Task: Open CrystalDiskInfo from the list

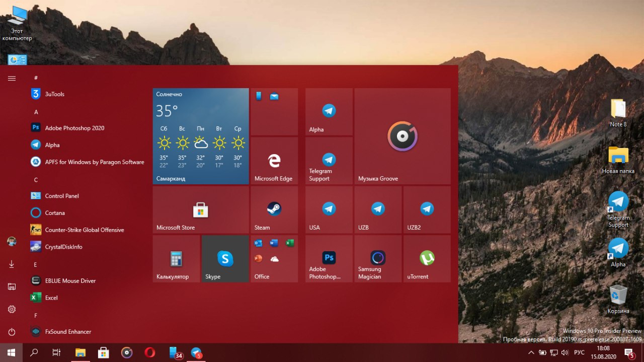Action: (88, 247)
